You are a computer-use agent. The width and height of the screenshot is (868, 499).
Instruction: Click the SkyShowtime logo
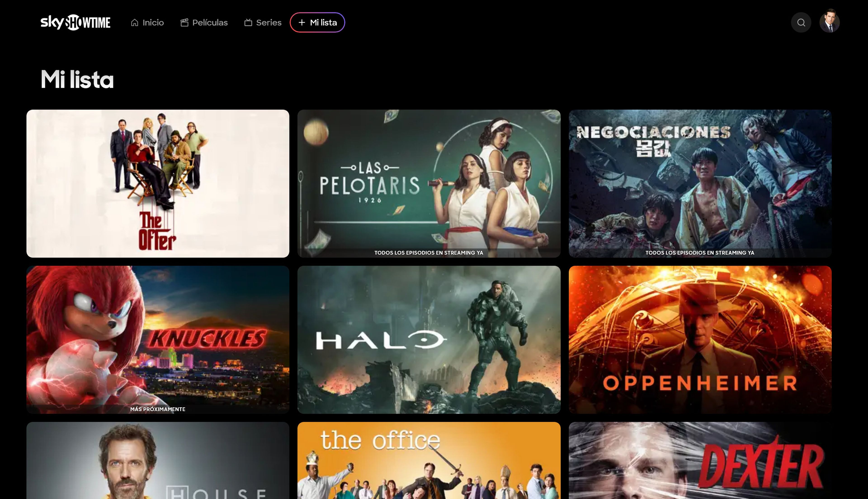coord(75,22)
